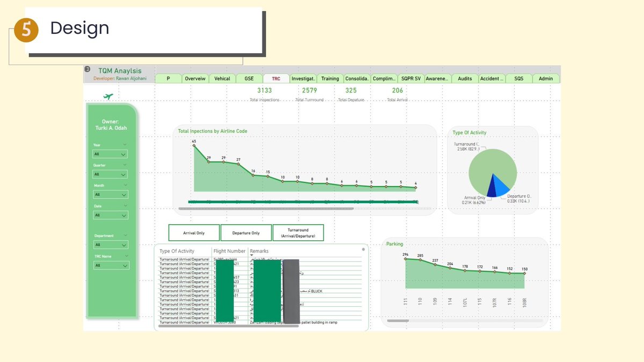Go to the Complim.. tab
The height and width of the screenshot is (362, 644).
[384, 78]
